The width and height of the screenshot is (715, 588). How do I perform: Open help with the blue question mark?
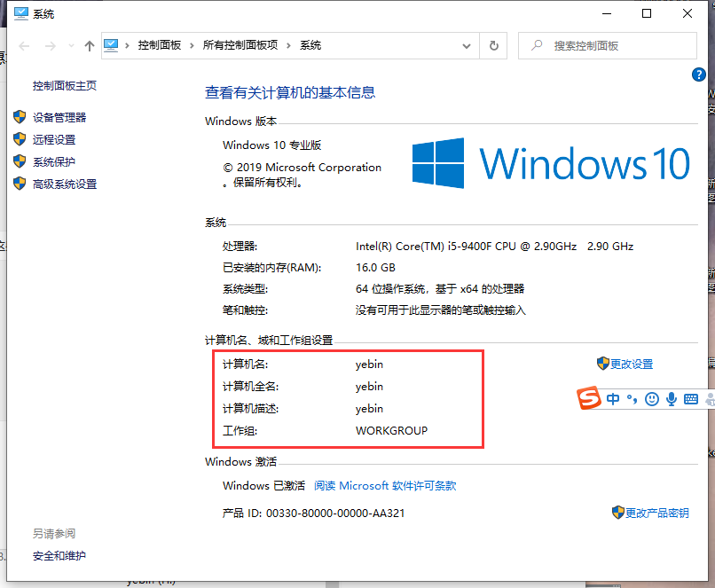coord(698,74)
